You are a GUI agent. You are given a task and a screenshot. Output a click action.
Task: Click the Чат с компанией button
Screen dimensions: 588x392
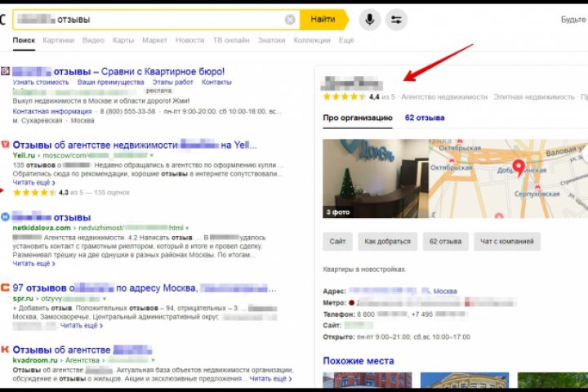(x=507, y=241)
